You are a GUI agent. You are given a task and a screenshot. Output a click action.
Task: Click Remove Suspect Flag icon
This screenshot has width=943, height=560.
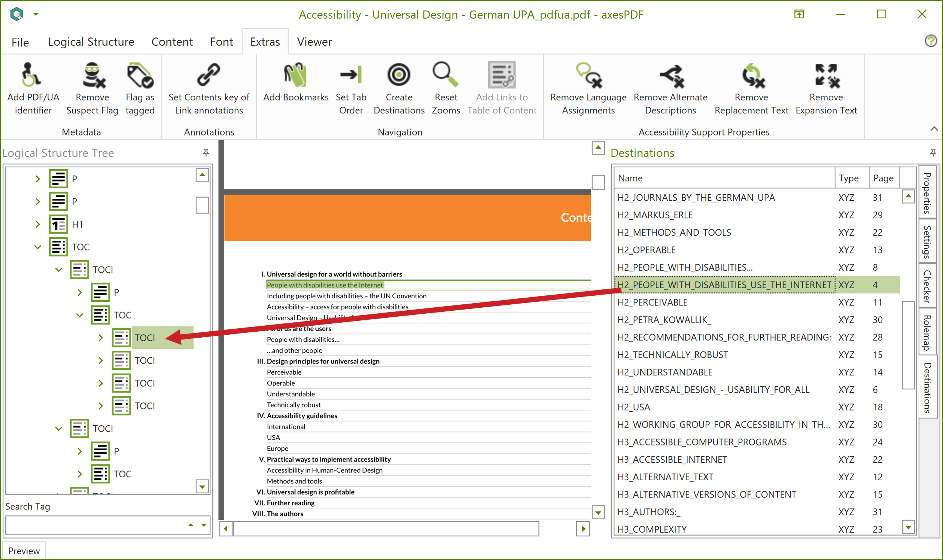point(94,75)
